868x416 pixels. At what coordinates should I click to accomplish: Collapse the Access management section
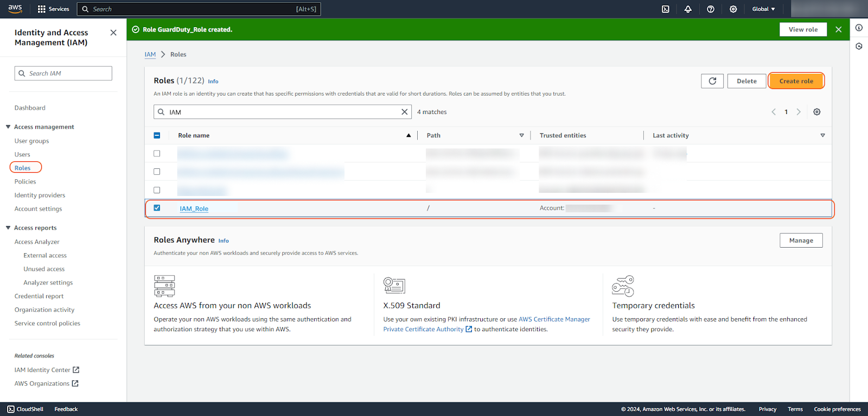[x=8, y=127]
